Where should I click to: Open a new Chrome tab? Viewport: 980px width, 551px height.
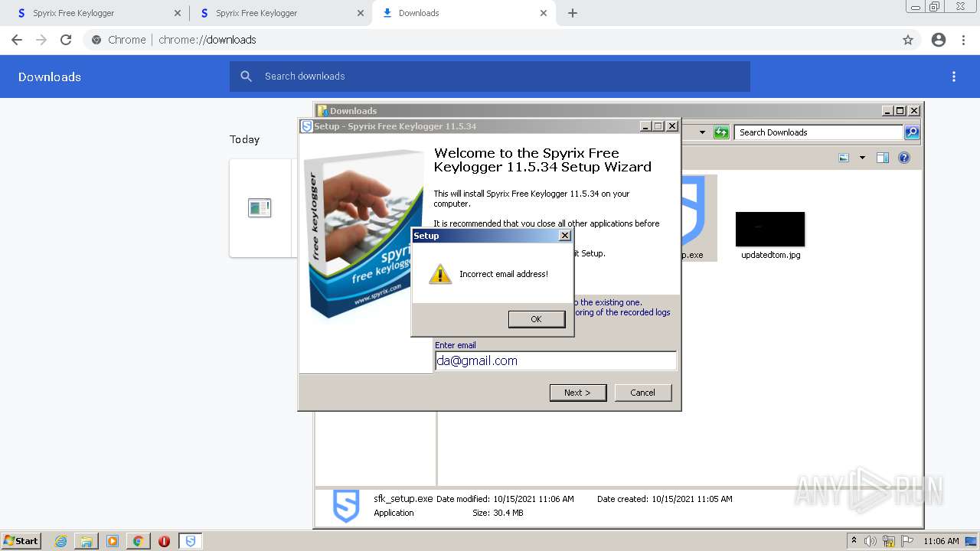tap(573, 13)
